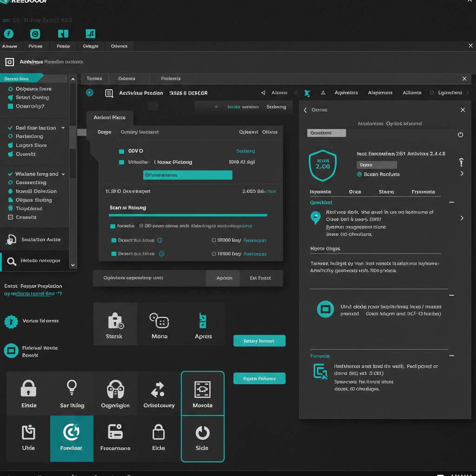The image size is (476, 476).
Task: Click the teal shield 2.08 badge
Action: tap(323, 165)
